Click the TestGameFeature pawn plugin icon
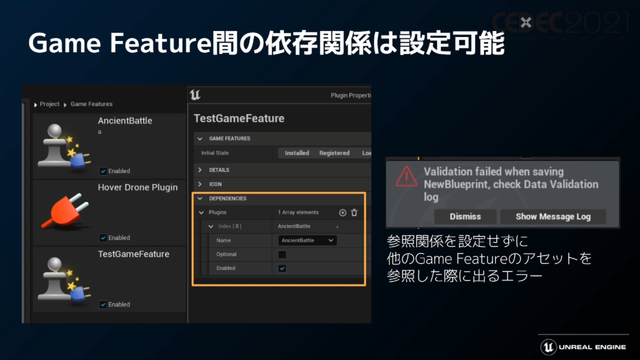Image resolution: width=640 pixels, height=360 pixels. point(64,279)
